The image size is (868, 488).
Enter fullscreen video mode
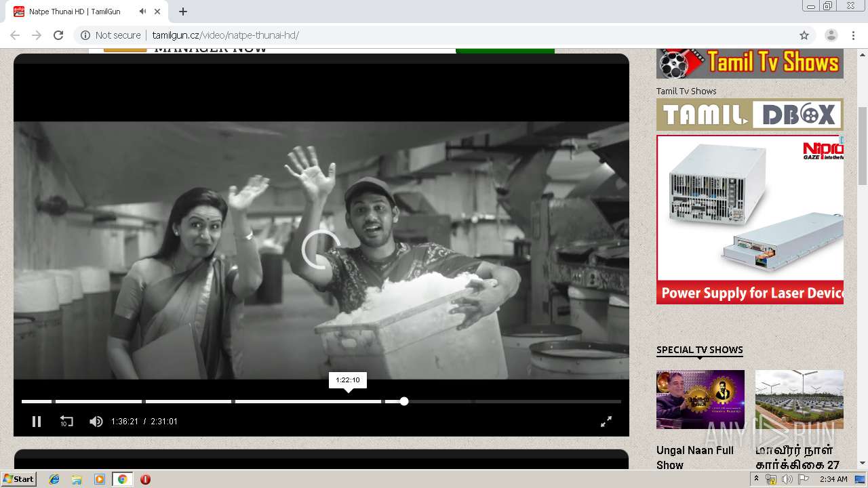(606, 422)
